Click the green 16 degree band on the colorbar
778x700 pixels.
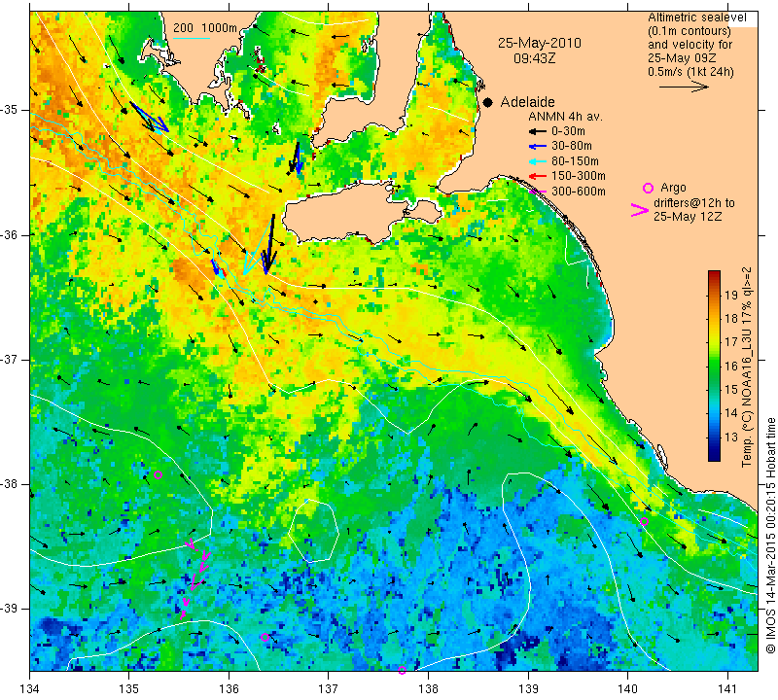tap(714, 367)
